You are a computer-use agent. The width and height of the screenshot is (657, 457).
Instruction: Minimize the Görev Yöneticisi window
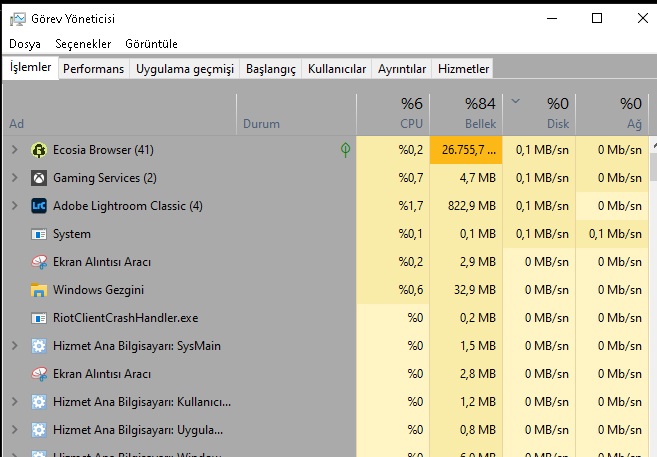pyautogui.click(x=552, y=18)
